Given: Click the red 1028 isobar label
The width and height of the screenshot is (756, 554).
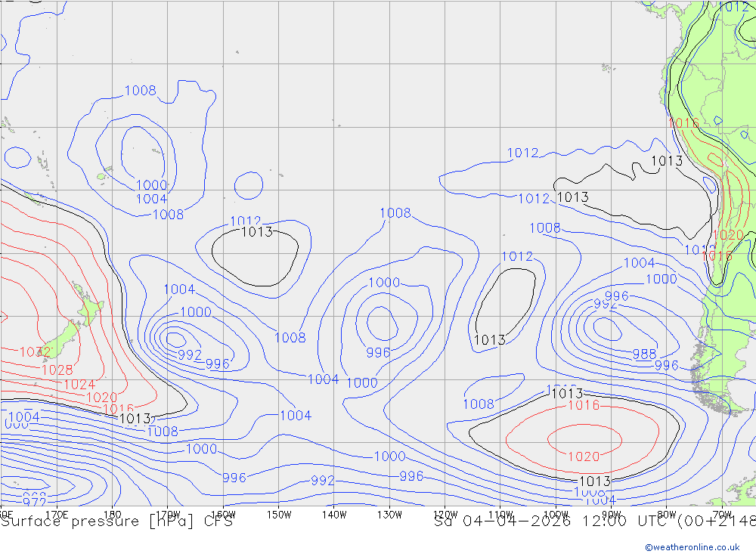Looking at the screenshot, I should point(57,370).
